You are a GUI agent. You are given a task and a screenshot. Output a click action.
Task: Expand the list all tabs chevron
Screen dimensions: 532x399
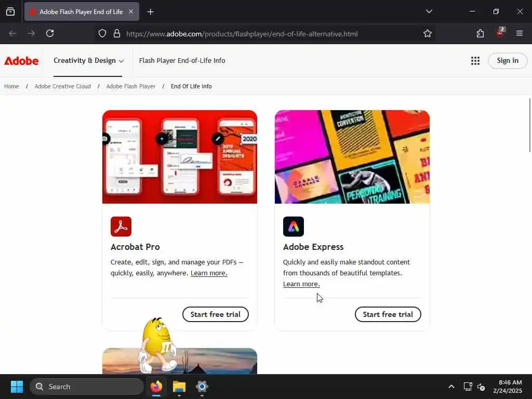tap(429, 11)
